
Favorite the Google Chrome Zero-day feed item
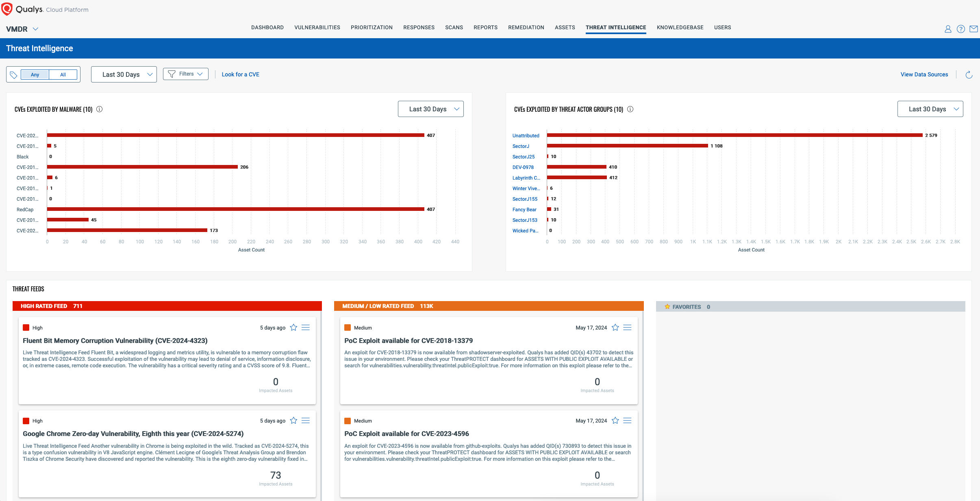tap(293, 421)
